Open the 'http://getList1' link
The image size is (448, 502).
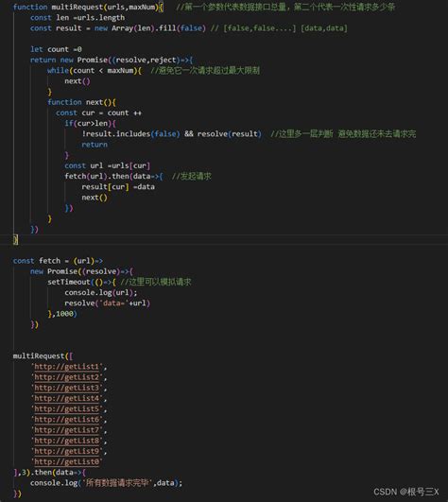66,367
